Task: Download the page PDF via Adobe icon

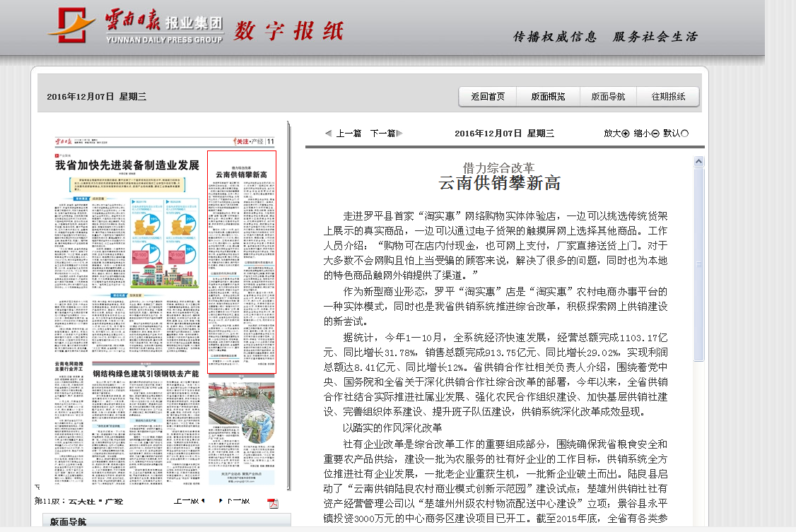Action: click(x=273, y=503)
